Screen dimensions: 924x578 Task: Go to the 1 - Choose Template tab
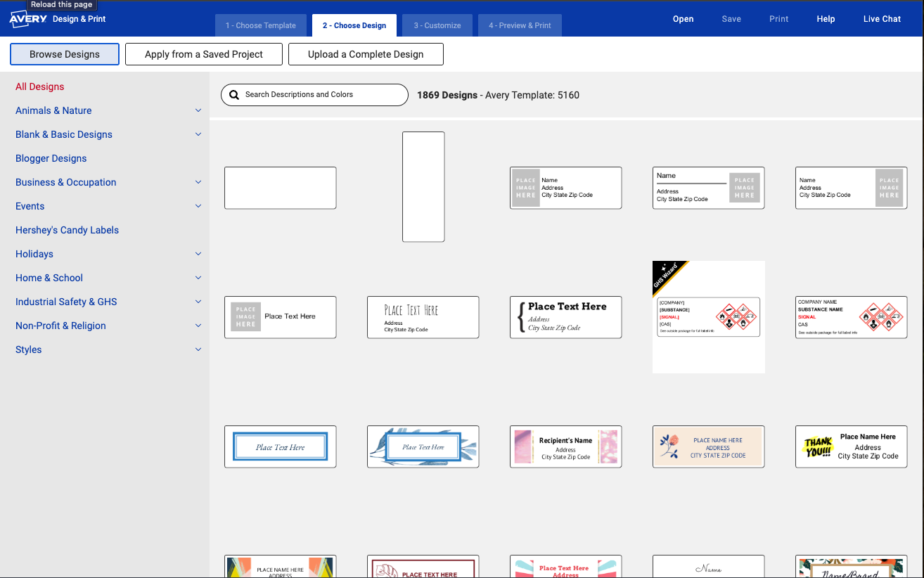pos(261,25)
